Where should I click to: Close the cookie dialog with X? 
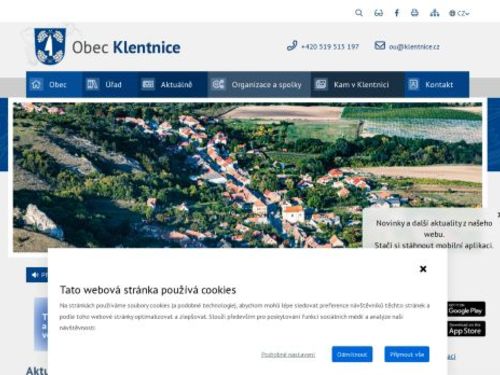(423, 269)
